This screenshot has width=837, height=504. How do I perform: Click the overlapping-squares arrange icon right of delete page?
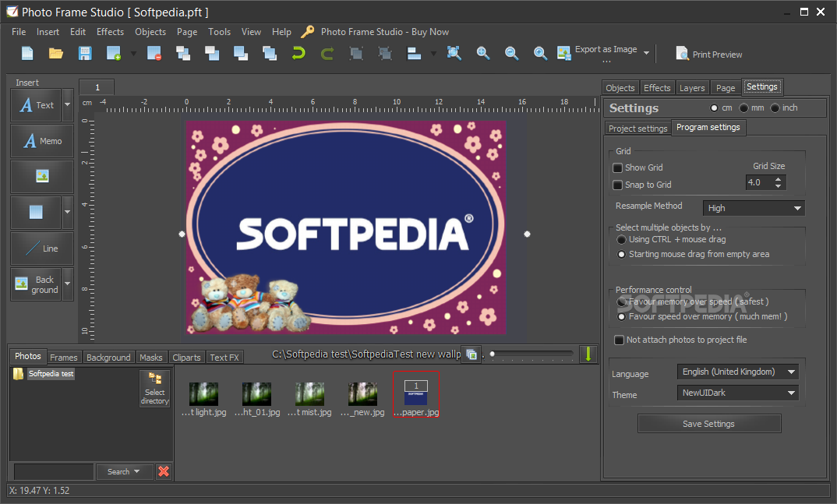pyautogui.click(x=183, y=53)
